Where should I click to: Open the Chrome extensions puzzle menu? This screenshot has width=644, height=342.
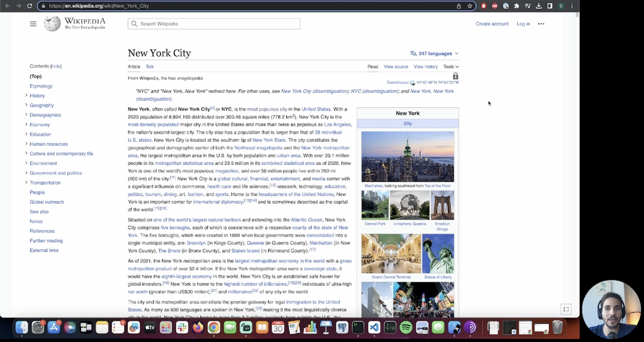coord(517,6)
